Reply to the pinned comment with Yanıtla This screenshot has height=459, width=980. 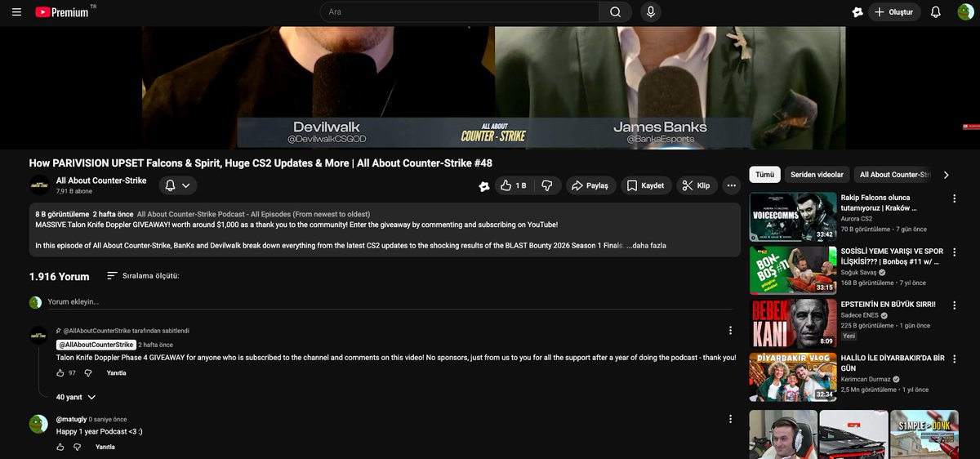pos(116,373)
